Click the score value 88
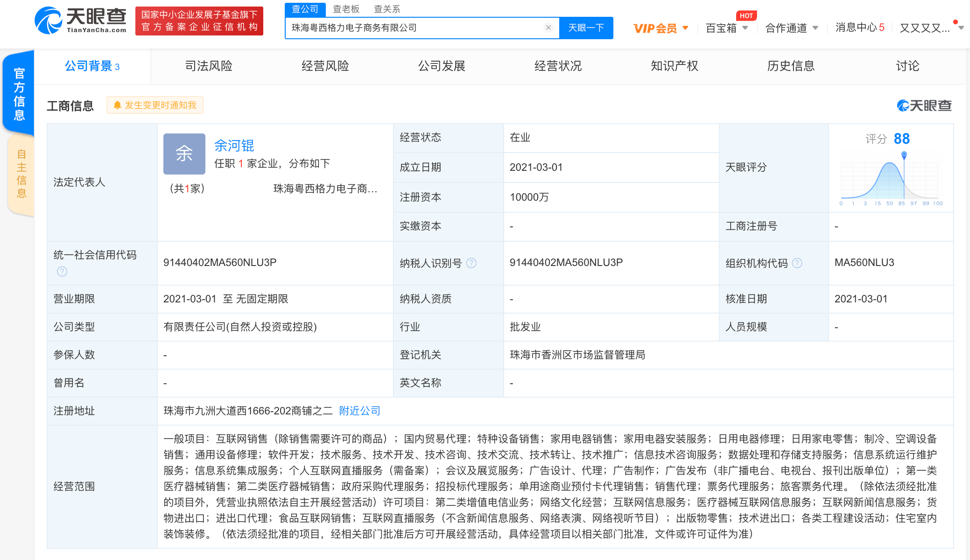 [x=901, y=139]
